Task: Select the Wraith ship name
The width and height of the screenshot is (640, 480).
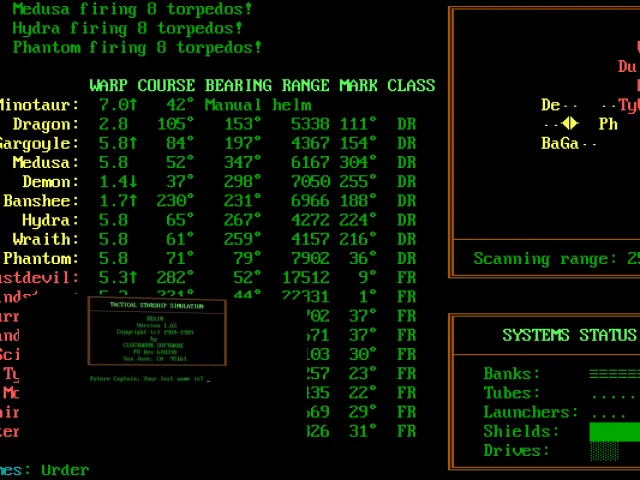Action: pyautogui.click(x=45, y=239)
